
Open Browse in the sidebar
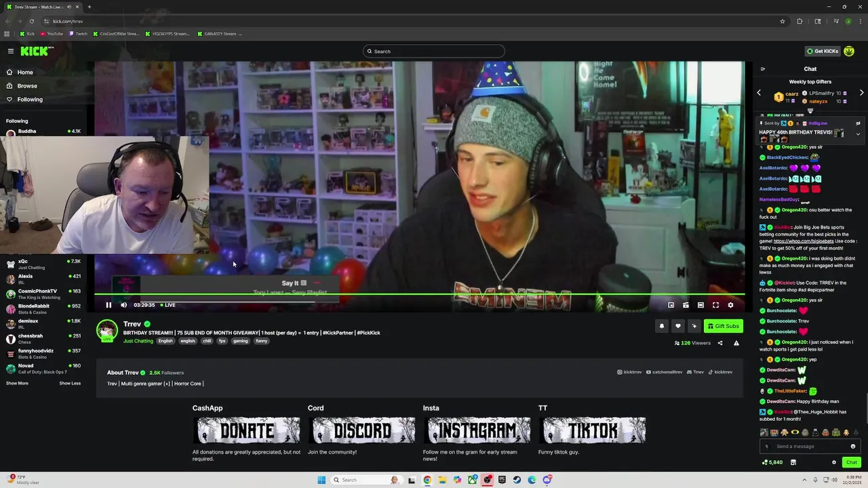[x=27, y=86]
